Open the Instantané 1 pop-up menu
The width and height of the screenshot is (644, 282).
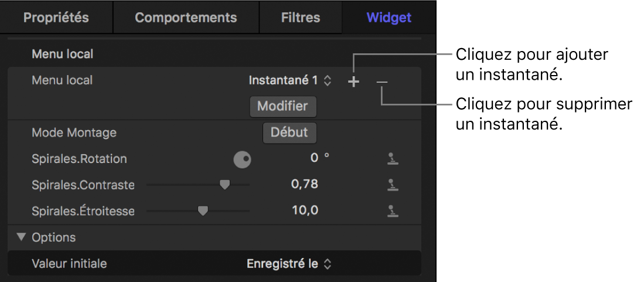click(290, 81)
